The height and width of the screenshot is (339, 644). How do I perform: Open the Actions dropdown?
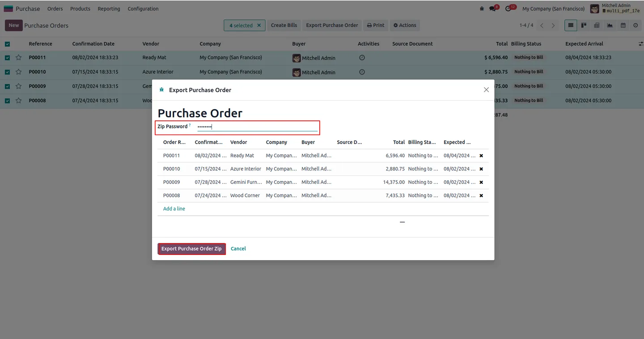[405, 25]
